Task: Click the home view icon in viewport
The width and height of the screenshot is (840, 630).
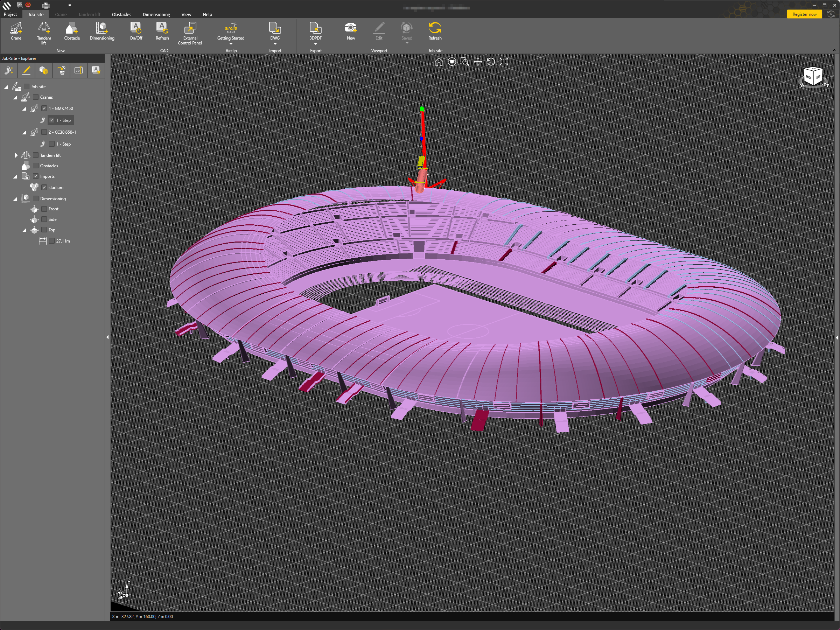Action: point(439,62)
